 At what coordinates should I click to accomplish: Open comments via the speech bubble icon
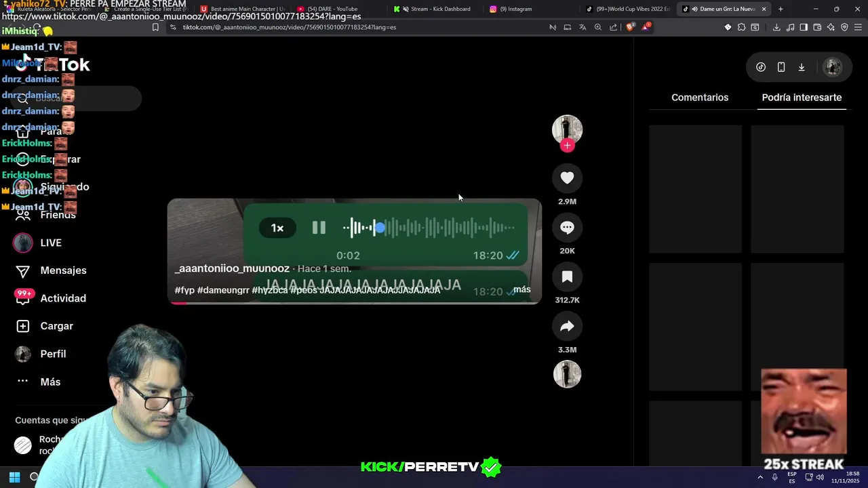tap(567, 228)
